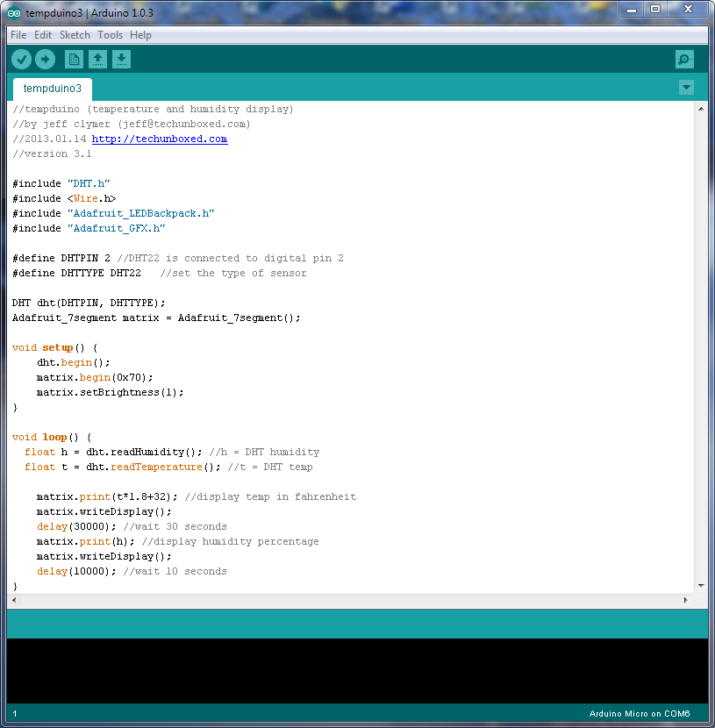Image resolution: width=715 pixels, height=728 pixels.
Task: Click the "void setup() {" line
Action: (x=55, y=347)
